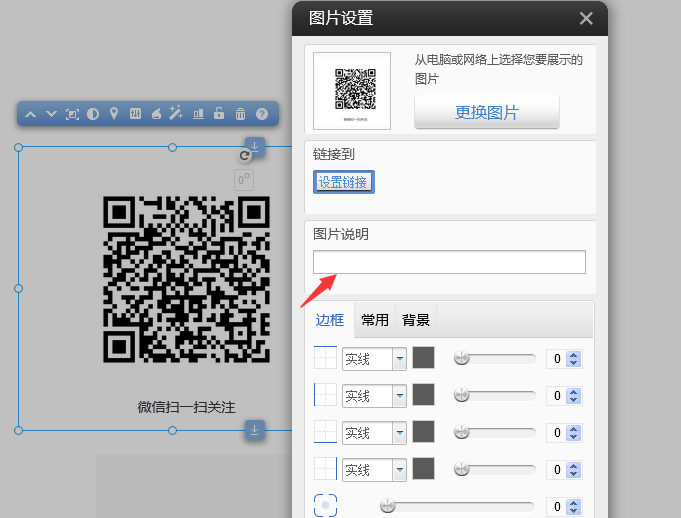
Task: Click the location pin icon in toolbar
Action: [114, 114]
